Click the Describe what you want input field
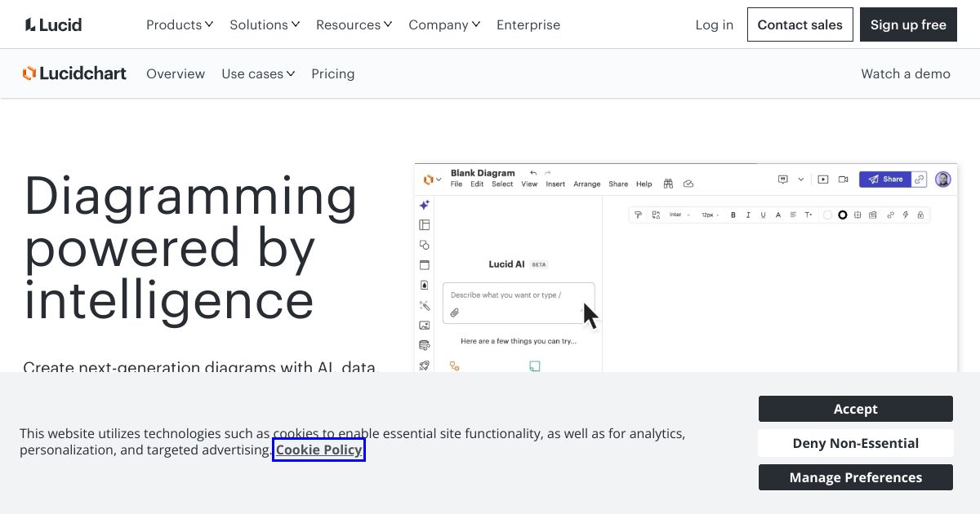The width and height of the screenshot is (980, 514). coord(519,303)
